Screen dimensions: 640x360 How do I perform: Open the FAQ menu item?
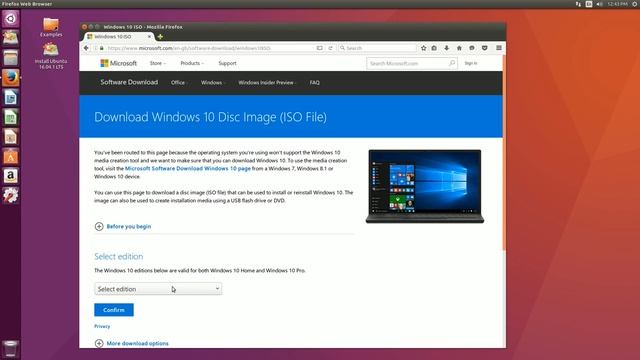pyautogui.click(x=314, y=82)
